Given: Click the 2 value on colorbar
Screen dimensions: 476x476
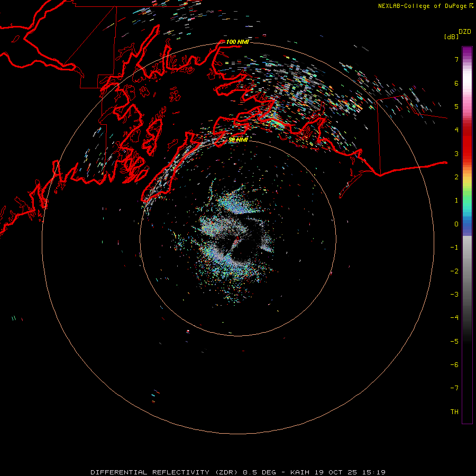Looking at the screenshot, I should point(456,177).
